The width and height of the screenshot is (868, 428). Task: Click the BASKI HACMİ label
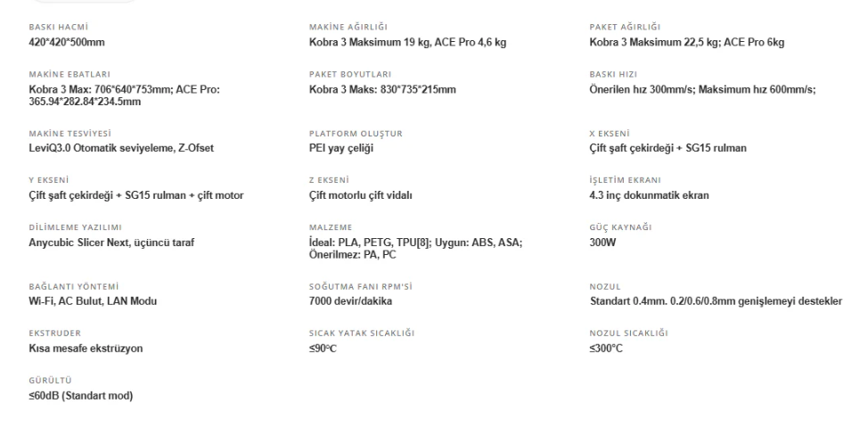(x=58, y=27)
